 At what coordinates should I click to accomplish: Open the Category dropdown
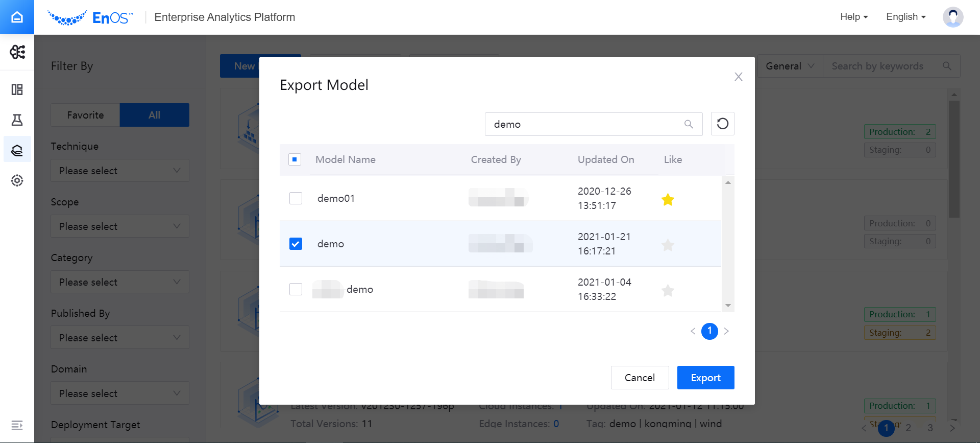click(120, 282)
